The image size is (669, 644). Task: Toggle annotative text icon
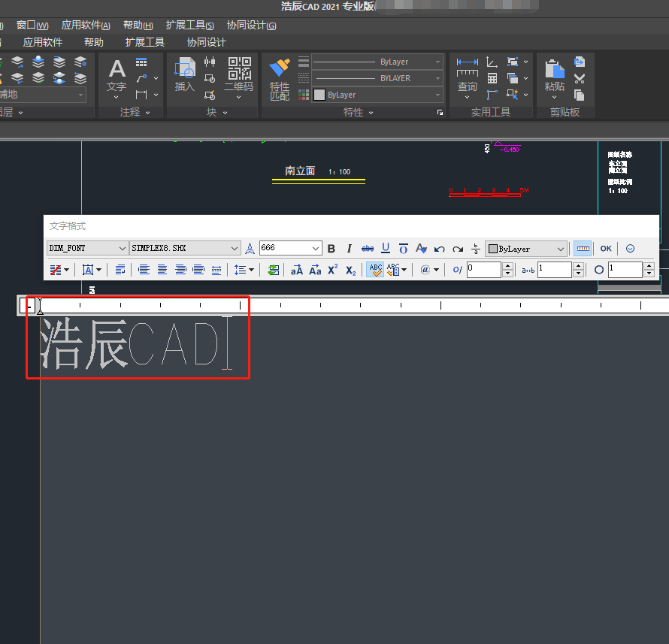tap(250, 249)
